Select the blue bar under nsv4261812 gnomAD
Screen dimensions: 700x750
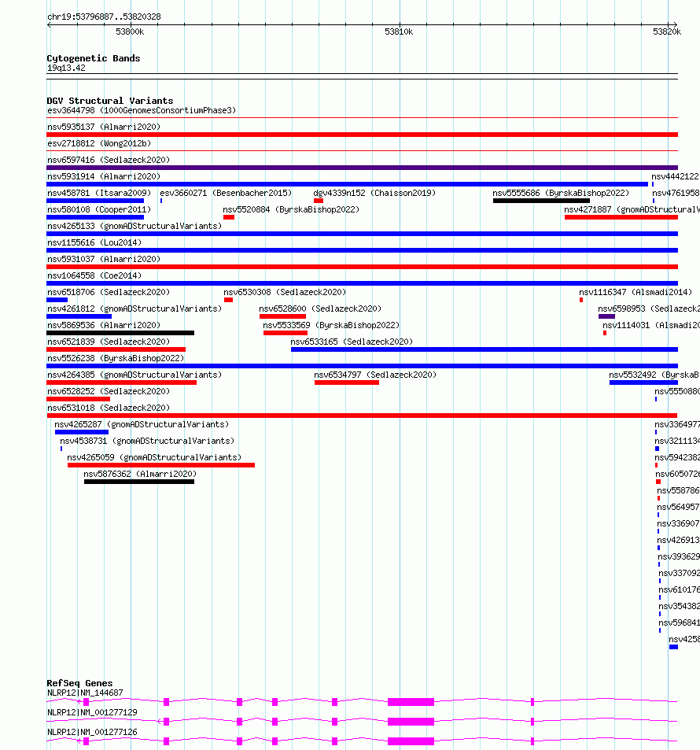(79, 316)
